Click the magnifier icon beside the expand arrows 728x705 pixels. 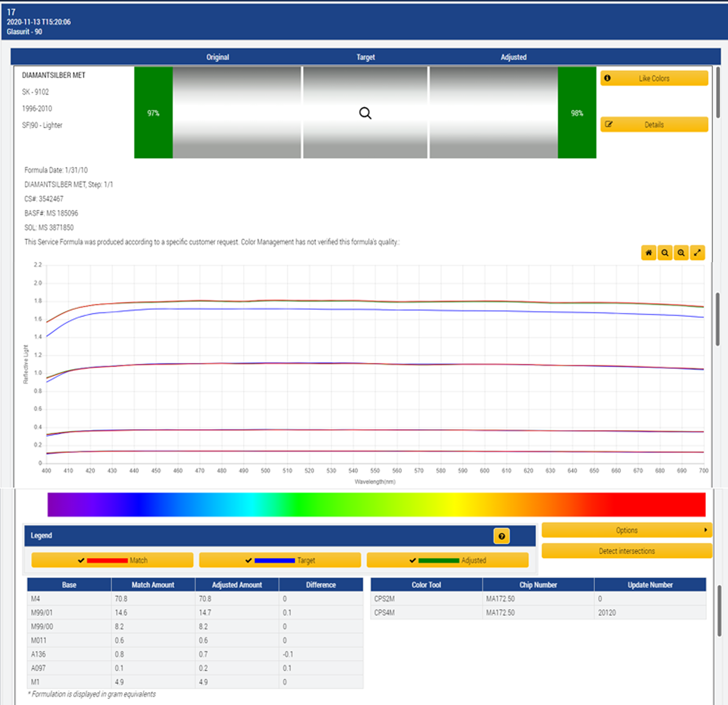tap(681, 253)
